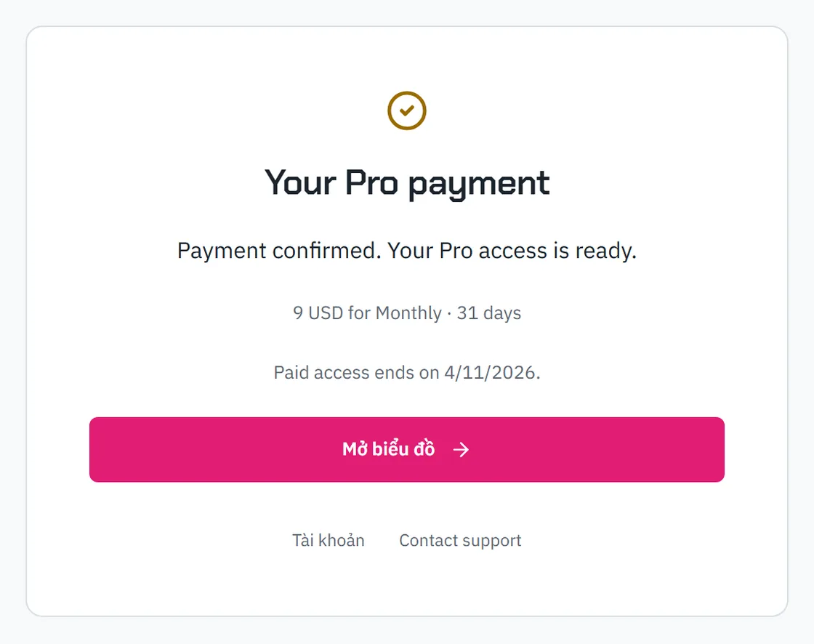Image resolution: width=814 pixels, height=644 pixels.
Task: Open the chart via Mở biểu đồ button
Action: (406, 449)
